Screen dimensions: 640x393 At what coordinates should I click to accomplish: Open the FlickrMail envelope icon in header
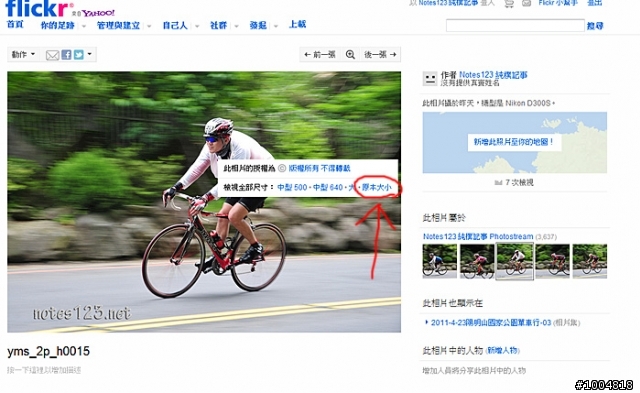[527, 3]
